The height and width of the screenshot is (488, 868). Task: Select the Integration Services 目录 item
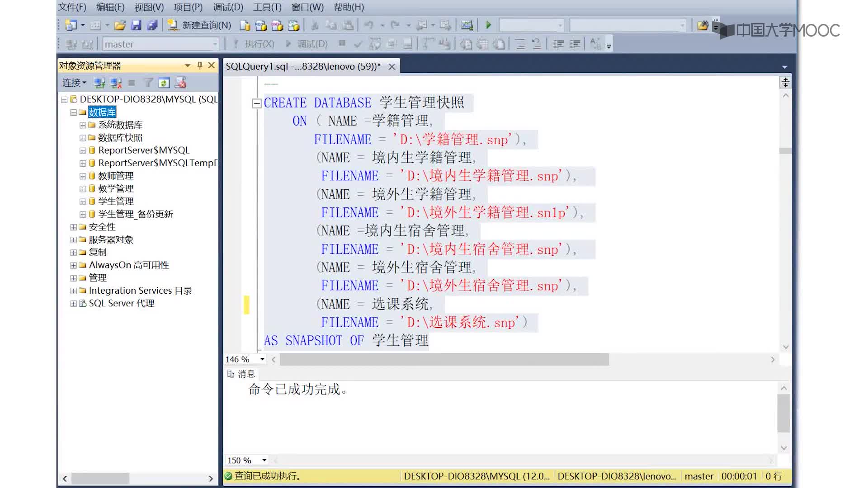140,291
